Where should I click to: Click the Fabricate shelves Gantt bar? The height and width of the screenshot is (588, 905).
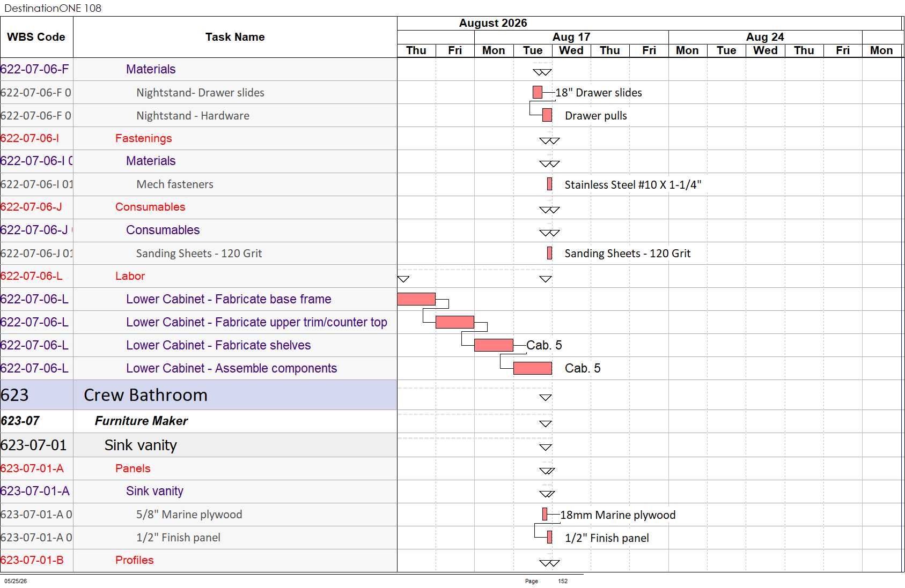coord(494,345)
